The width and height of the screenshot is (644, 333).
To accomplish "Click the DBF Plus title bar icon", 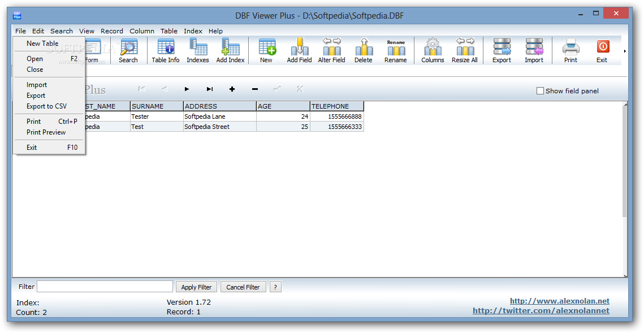I will coord(17,16).
